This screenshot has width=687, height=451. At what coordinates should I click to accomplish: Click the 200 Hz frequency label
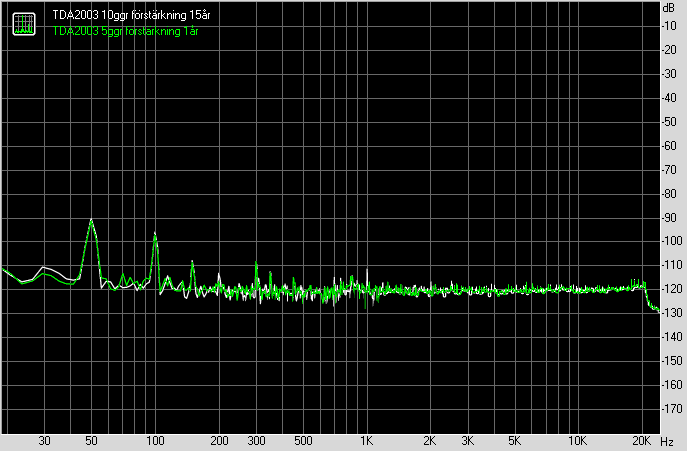coord(219,441)
